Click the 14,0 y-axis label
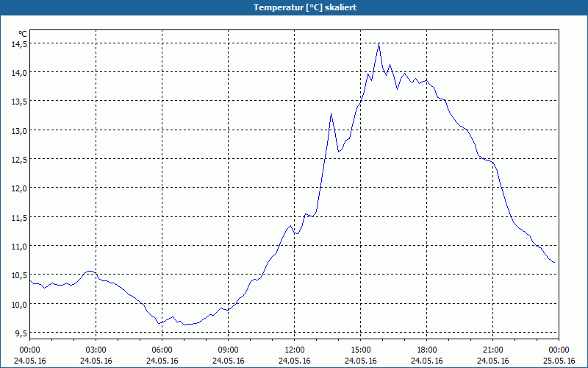 [19, 73]
